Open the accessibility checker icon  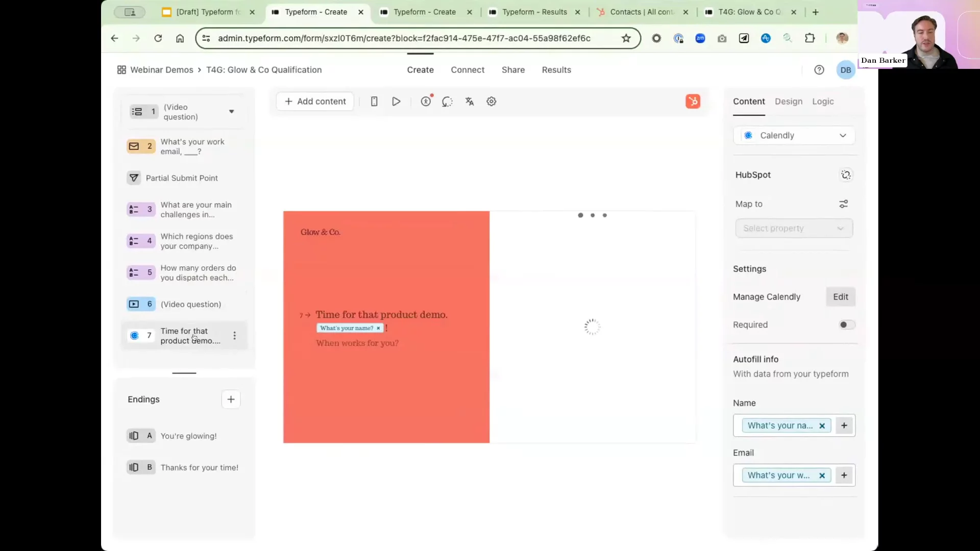pyautogui.click(x=426, y=102)
